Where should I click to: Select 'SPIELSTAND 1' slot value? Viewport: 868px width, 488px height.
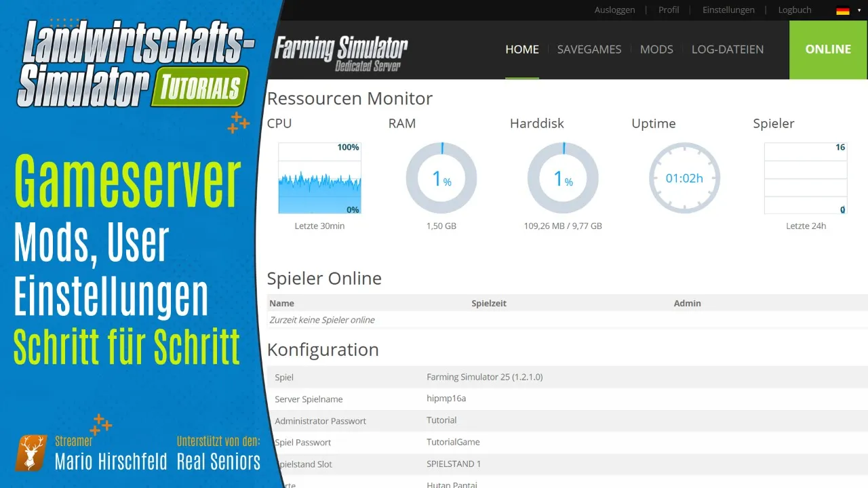[x=454, y=464]
